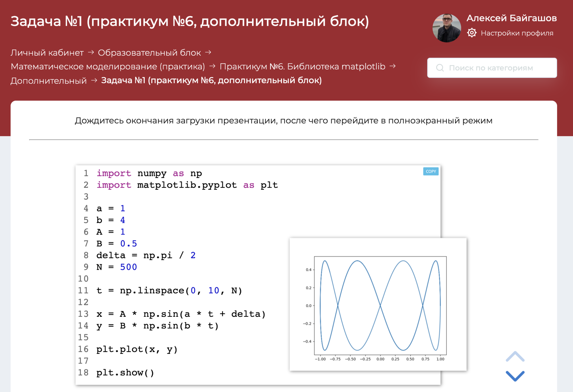Click current breadcrumb Задача №1 in bold
This screenshot has width=573, height=392.
click(211, 80)
